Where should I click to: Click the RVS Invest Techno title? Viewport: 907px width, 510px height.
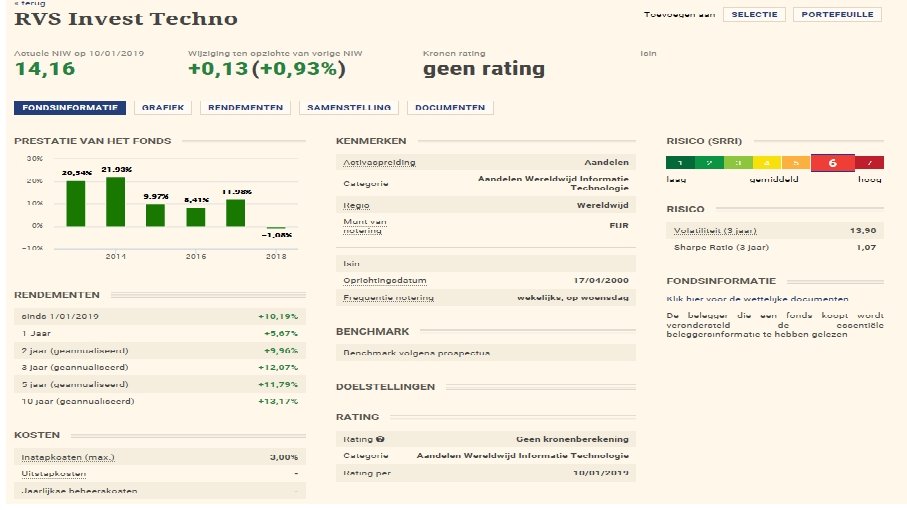[x=126, y=19]
